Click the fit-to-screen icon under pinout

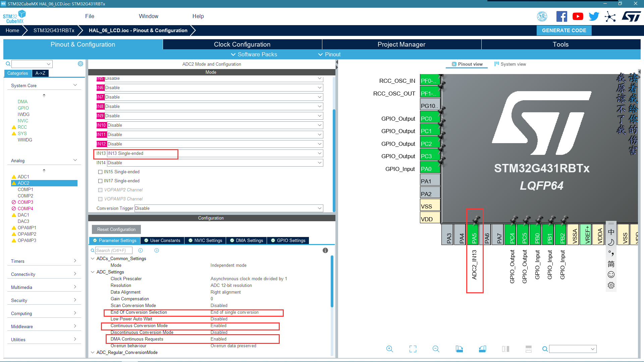[x=413, y=349]
